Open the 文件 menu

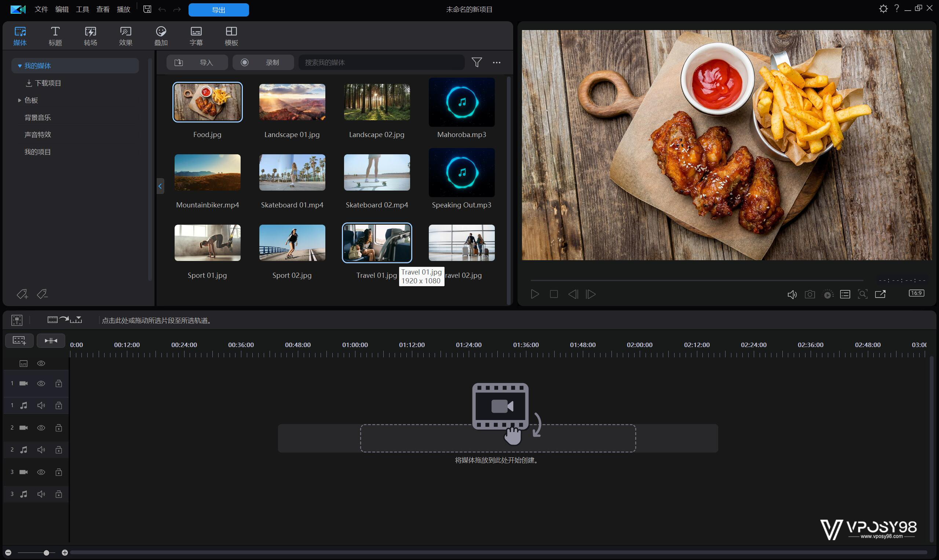[x=41, y=10]
